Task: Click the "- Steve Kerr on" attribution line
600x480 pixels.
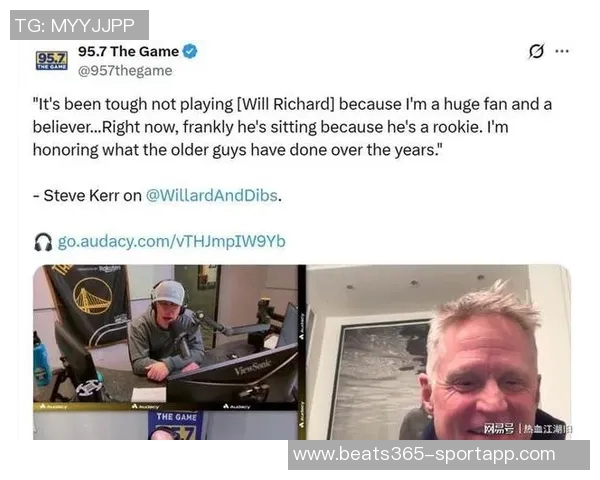Action: pos(87,196)
